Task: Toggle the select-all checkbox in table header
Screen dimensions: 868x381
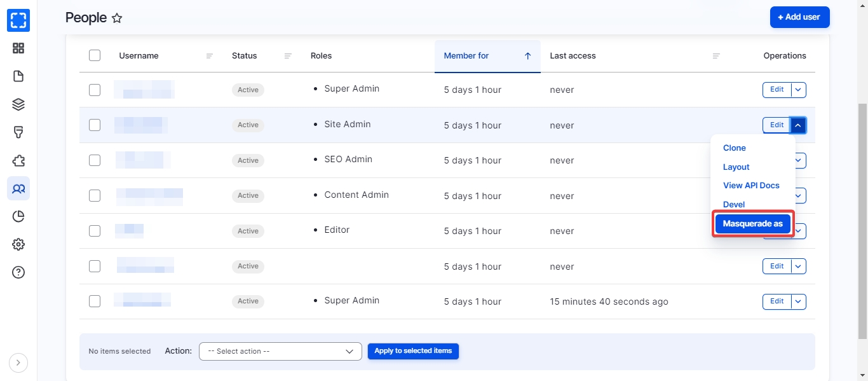Action: (95, 56)
